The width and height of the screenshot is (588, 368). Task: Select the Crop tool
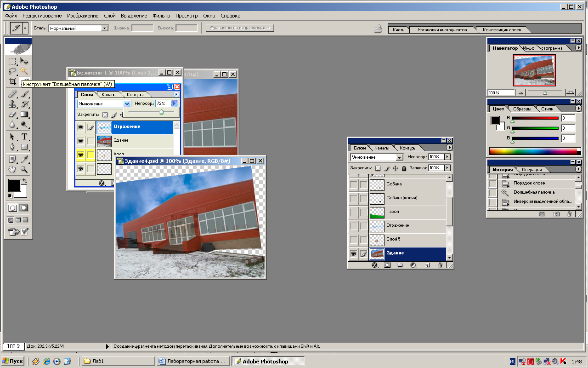tap(12, 81)
